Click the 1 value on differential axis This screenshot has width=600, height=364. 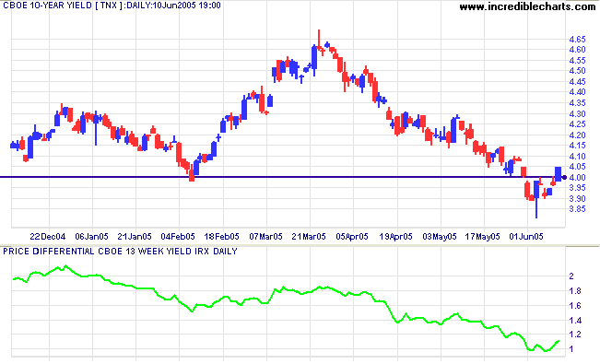(571, 348)
